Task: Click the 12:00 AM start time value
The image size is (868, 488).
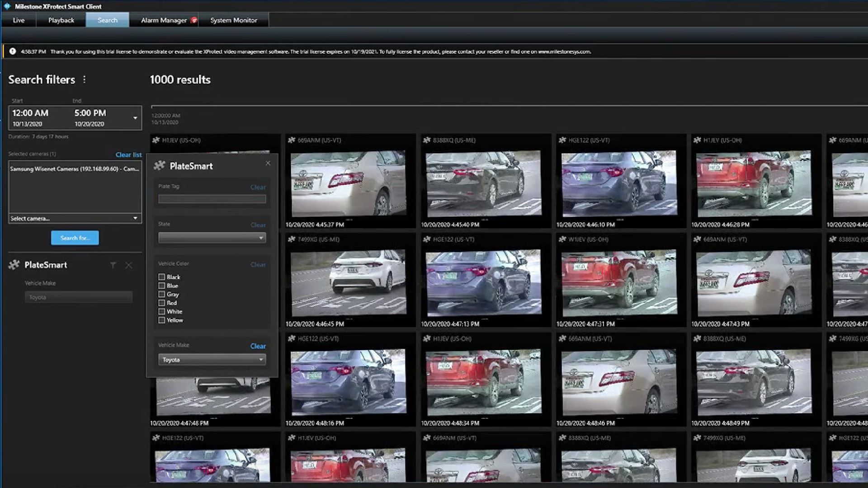Action: click(30, 113)
